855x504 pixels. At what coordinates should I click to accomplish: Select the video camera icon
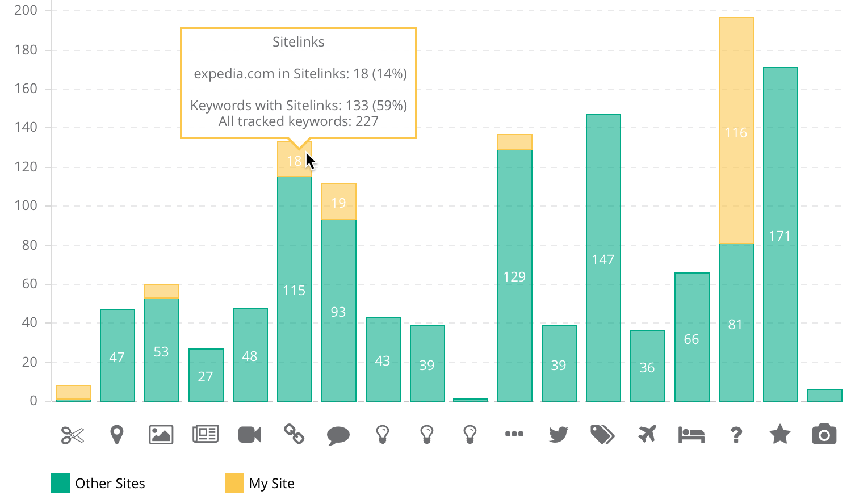click(250, 435)
